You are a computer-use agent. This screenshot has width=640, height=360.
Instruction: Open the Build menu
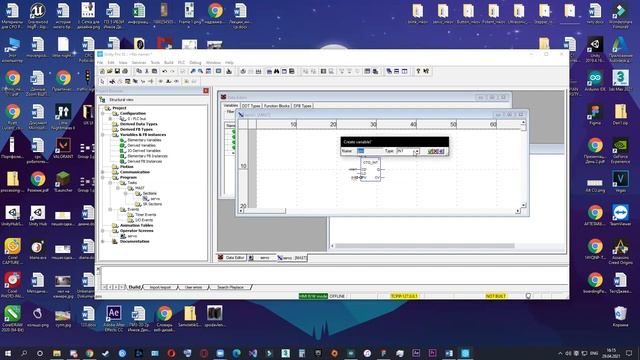coord(169,62)
